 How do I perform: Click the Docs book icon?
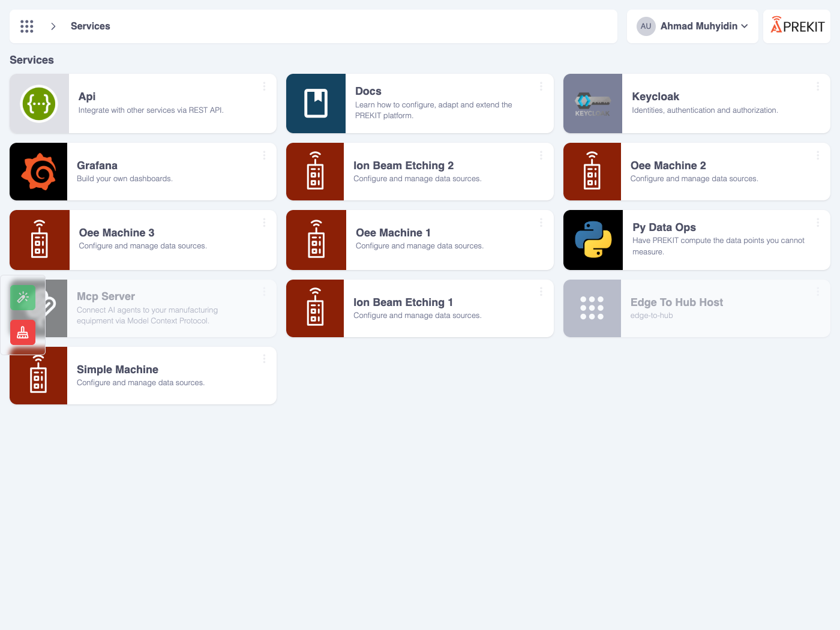coord(316,103)
